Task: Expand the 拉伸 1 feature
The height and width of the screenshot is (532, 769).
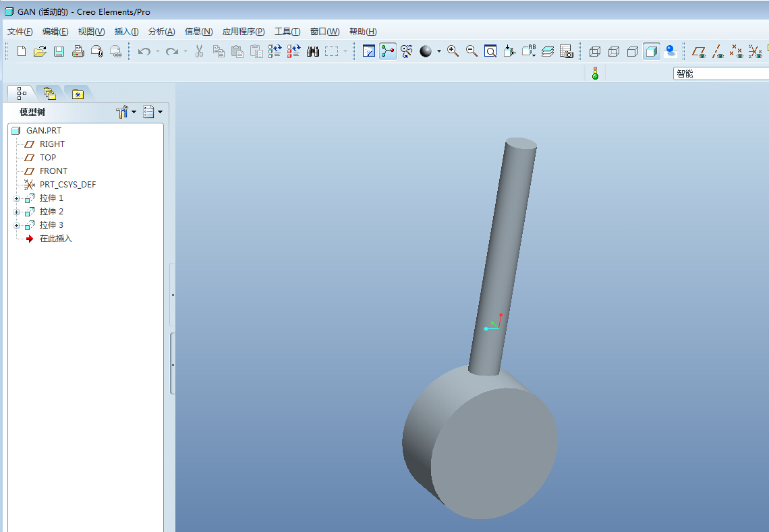Action: (x=17, y=199)
